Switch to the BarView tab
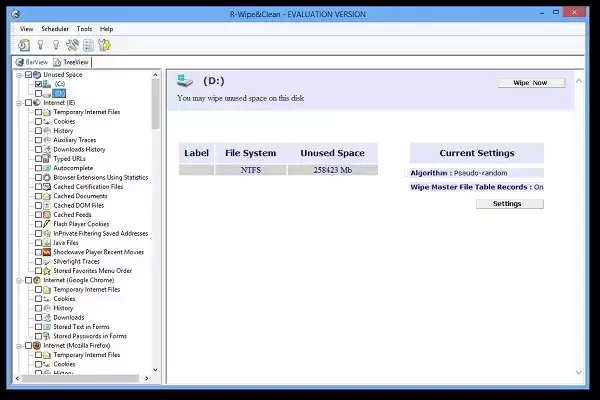This screenshot has width=600, height=400. click(36, 61)
